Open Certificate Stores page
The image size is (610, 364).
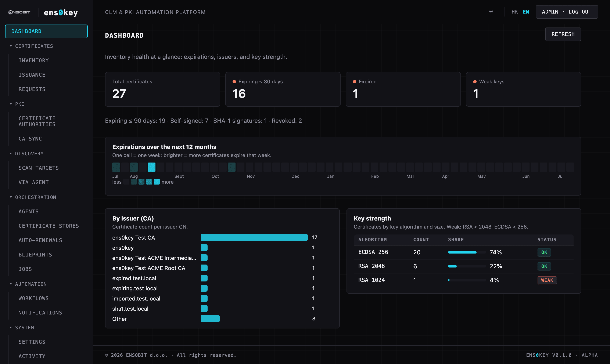click(49, 226)
